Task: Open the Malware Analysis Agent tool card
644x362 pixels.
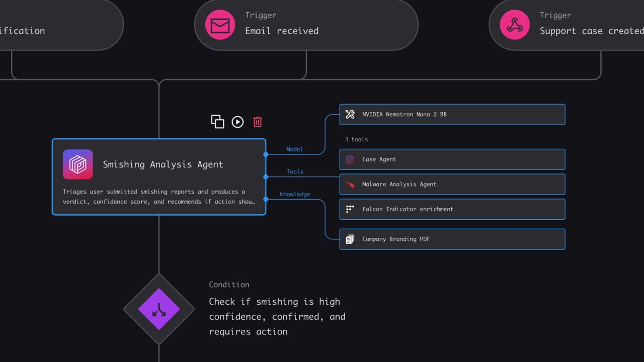Action: (x=452, y=184)
